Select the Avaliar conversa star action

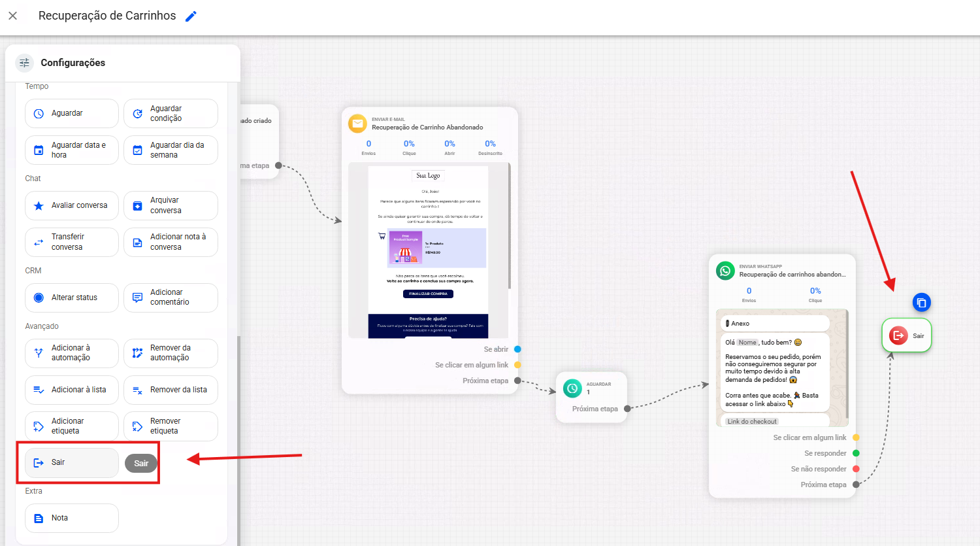click(72, 205)
